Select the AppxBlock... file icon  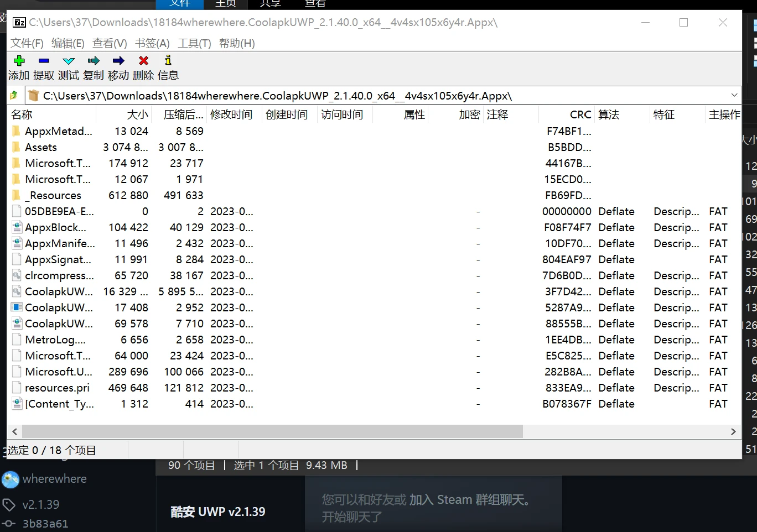tap(17, 227)
